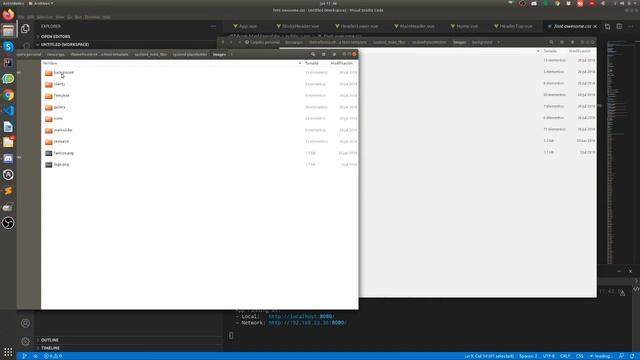The height and width of the screenshot is (360, 640).
Task: Collapse UNTITLED (WORKSPACE) section
Action: (64, 44)
